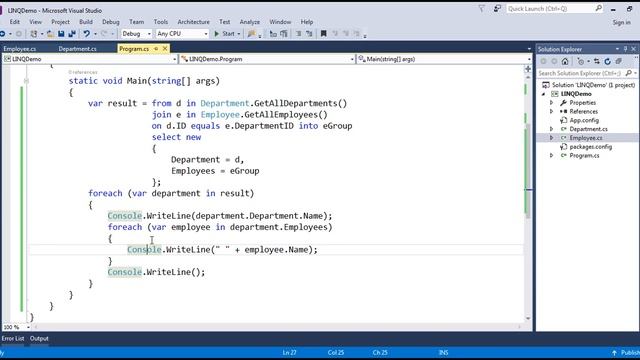Collapse the Main method outlining box
This screenshot has height=360, width=640.
coord(26,81)
